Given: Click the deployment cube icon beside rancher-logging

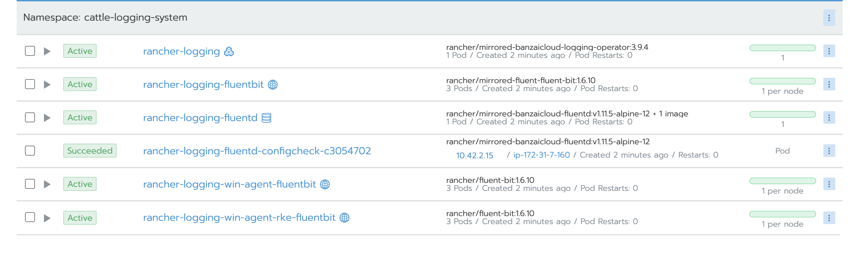Looking at the screenshot, I should 228,52.
